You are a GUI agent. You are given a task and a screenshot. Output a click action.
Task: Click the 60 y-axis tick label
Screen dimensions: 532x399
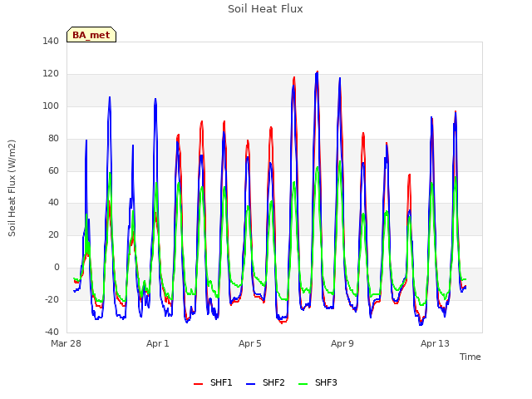click(x=53, y=170)
